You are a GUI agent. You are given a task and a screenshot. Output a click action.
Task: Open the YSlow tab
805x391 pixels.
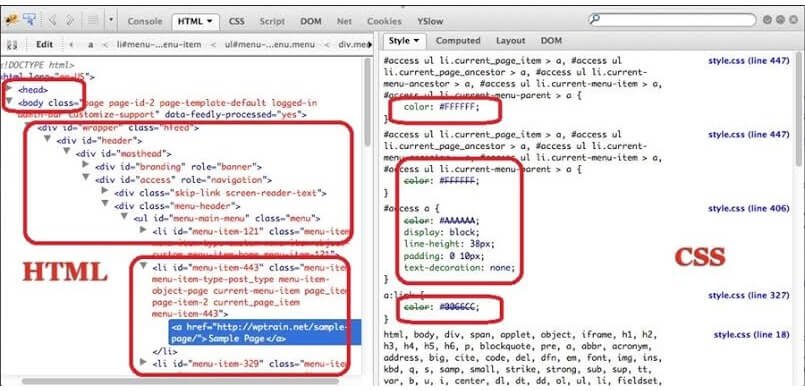(430, 21)
